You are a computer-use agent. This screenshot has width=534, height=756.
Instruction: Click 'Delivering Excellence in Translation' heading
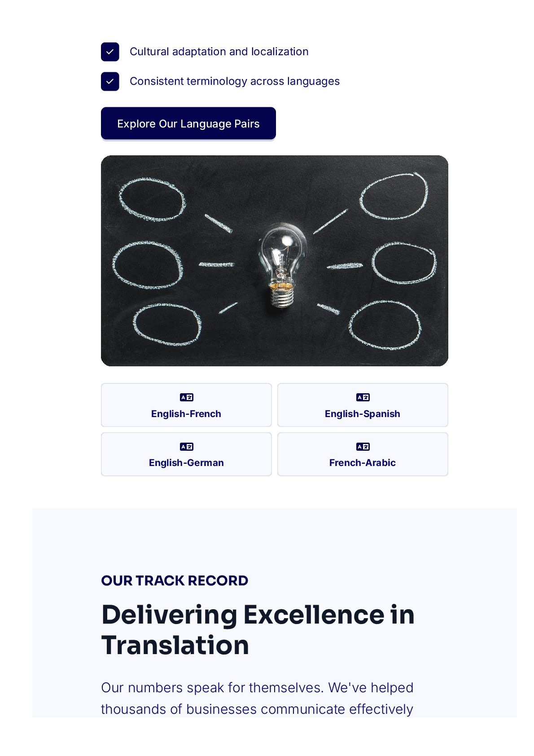click(258, 629)
